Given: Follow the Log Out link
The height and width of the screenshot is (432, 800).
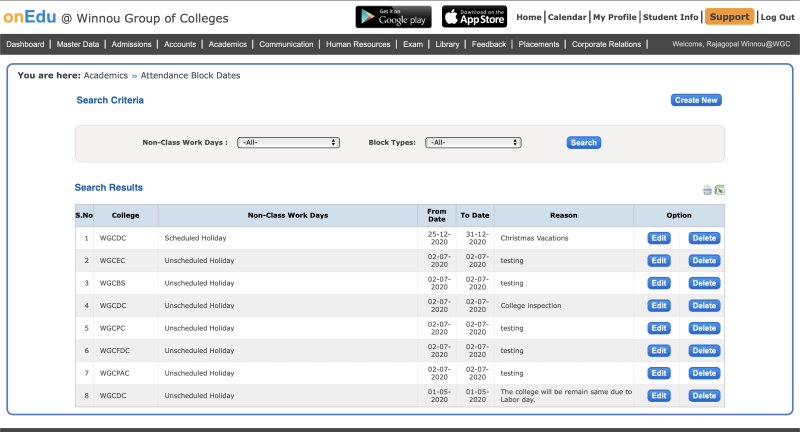Looking at the screenshot, I should (777, 17).
